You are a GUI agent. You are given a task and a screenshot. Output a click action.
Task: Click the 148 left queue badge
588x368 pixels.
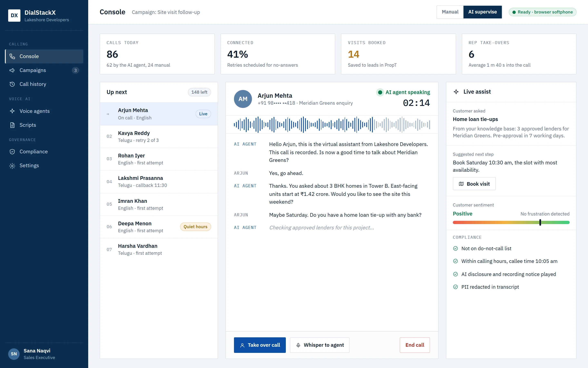point(199,92)
